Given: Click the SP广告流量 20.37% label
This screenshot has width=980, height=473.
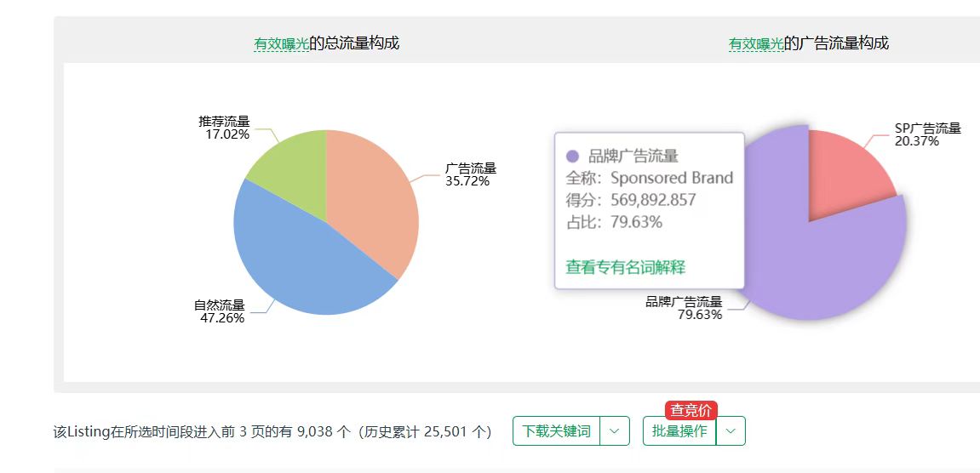Looking at the screenshot, I should click(927, 134).
